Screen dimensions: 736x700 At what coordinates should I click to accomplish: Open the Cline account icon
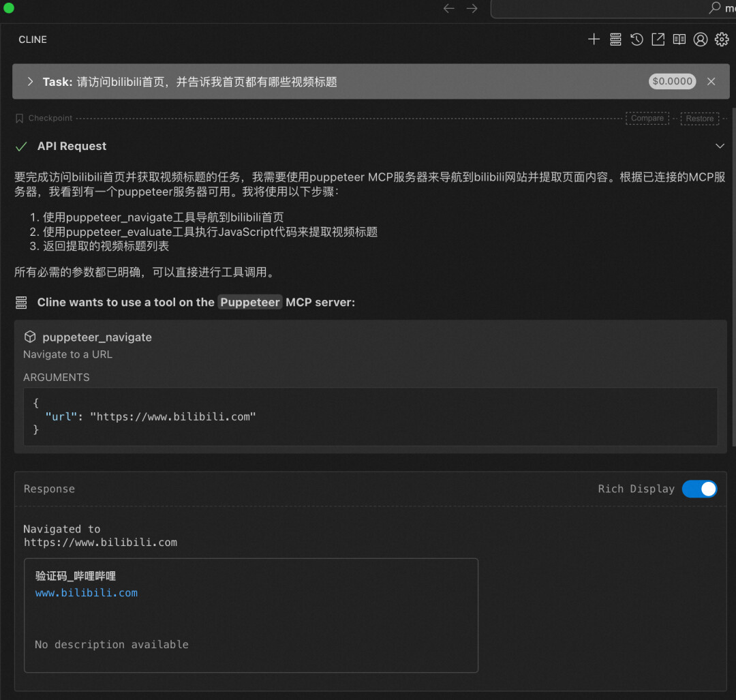700,40
